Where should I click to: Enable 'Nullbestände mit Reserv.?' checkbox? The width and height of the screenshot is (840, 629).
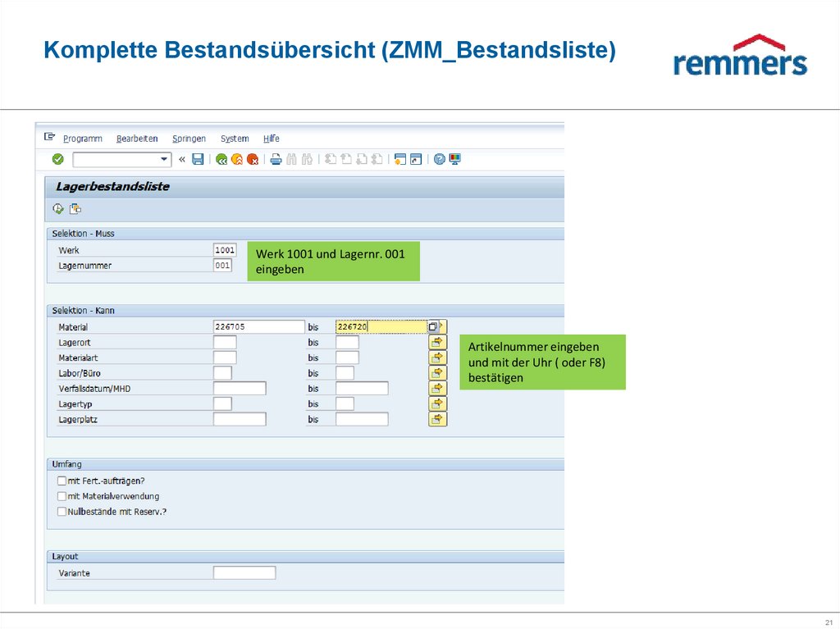[x=62, y=511]
